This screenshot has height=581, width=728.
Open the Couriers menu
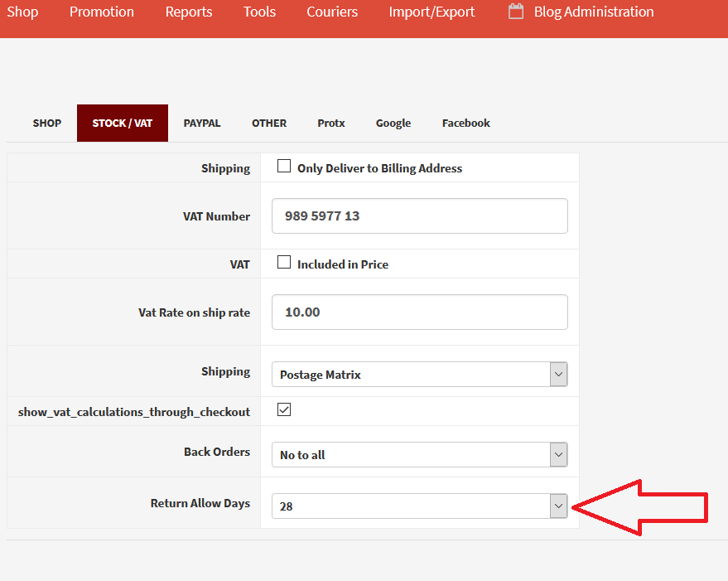(332, 12)
